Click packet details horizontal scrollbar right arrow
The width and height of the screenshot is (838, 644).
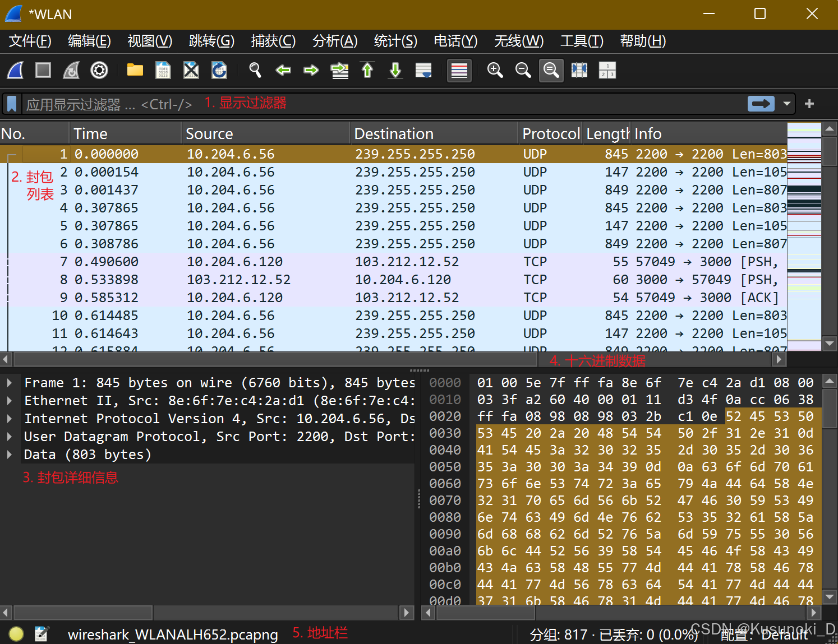[x=407, y=613]
